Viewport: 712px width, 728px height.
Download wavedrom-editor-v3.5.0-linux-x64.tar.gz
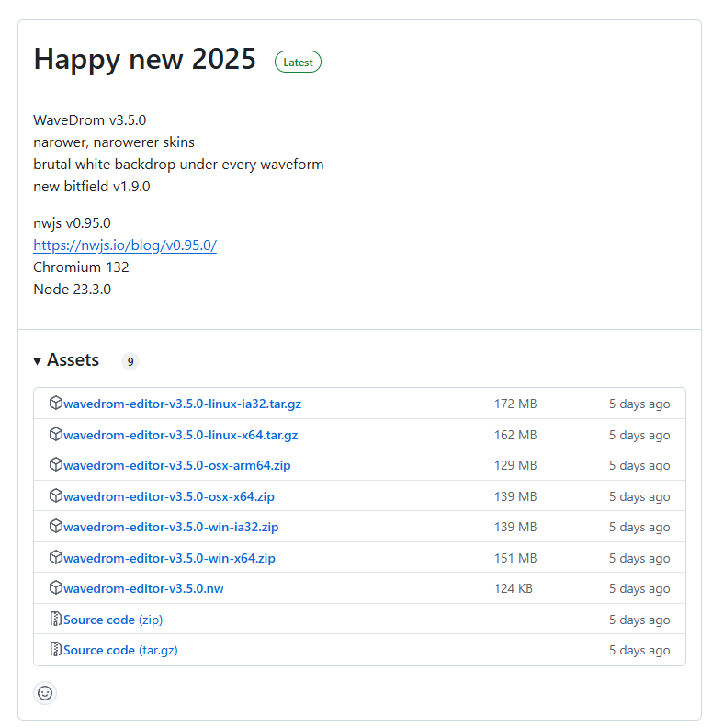(x=181, y=435)
